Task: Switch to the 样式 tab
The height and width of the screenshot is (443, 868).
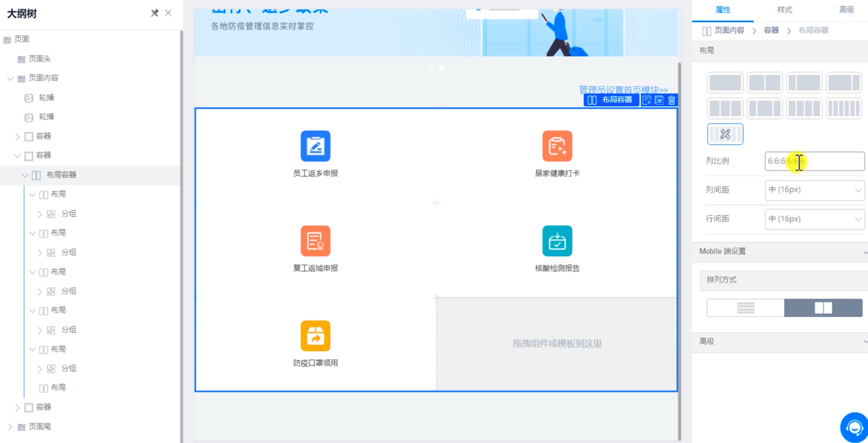Action: [x=785, y=10]
